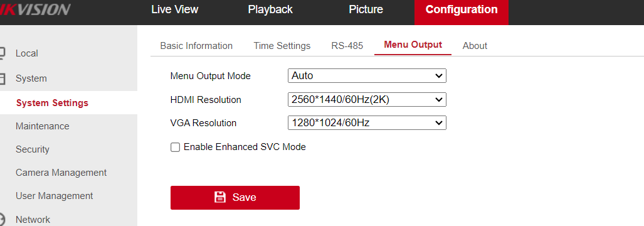Screen dimensions: 644x226
Task: Go to the Picture tab
Action: (x=366, y=9)
